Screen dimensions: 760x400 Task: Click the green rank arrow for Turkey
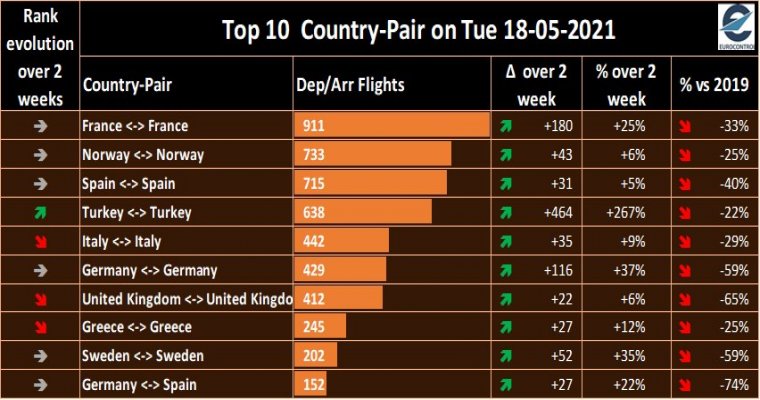40,212
